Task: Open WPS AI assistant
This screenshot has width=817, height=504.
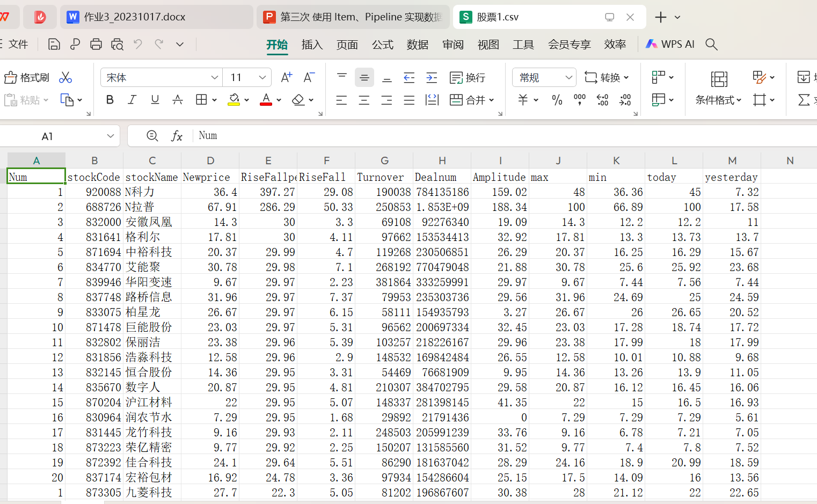Action: tap(670, 44)
